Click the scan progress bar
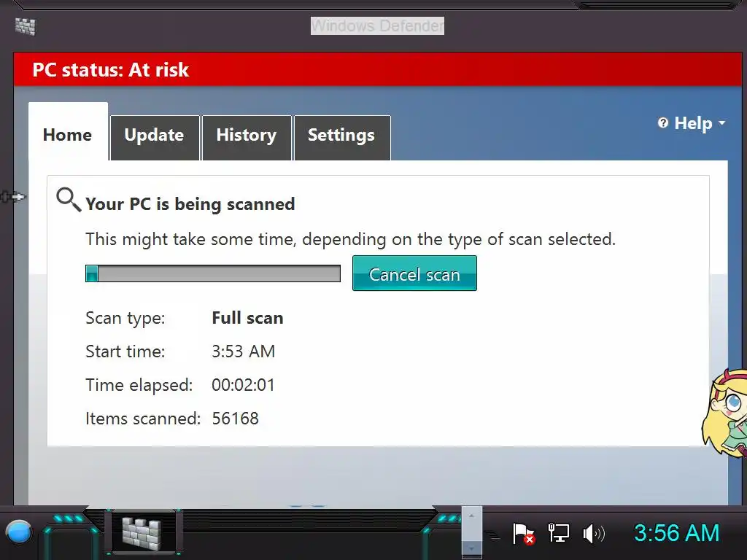Image resolution: width=747 pixels, height=560 pixels. [213, 273]
